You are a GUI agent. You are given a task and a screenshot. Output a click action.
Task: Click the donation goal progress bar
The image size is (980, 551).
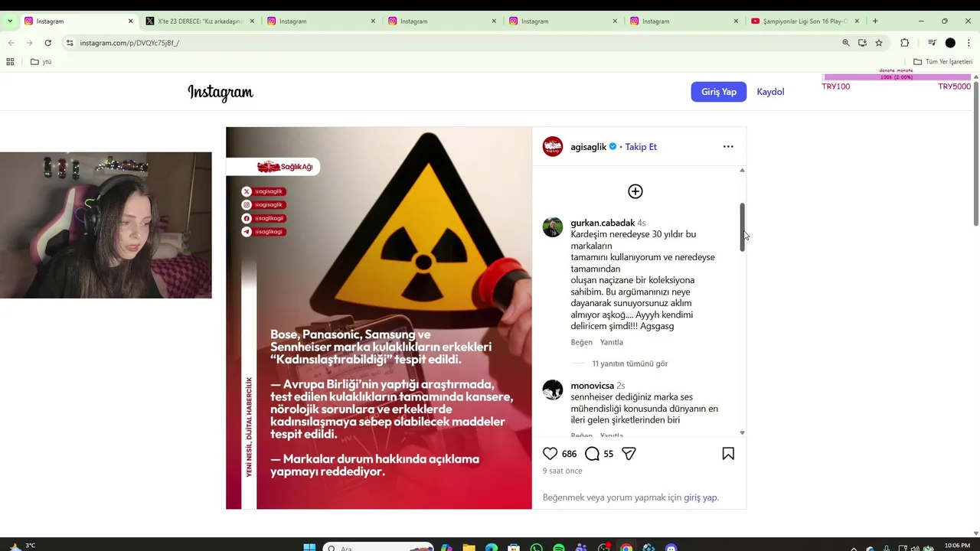[897, 77]
